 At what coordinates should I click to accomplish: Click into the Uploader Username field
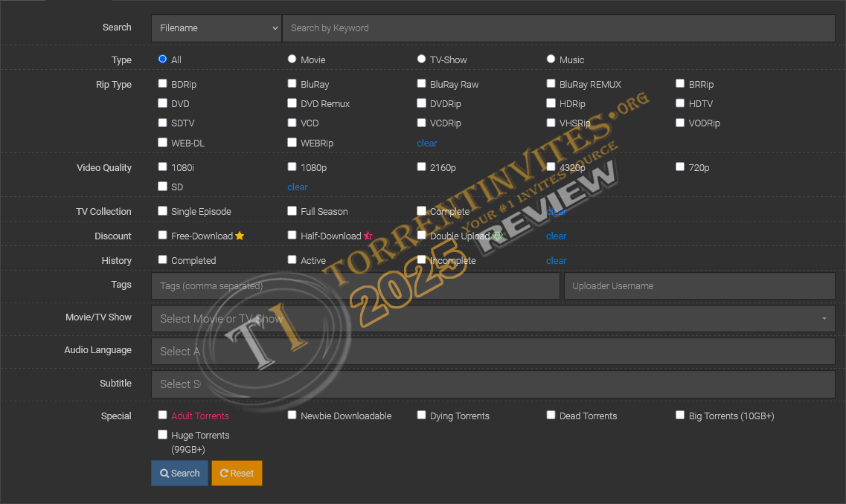click(699, 286)
